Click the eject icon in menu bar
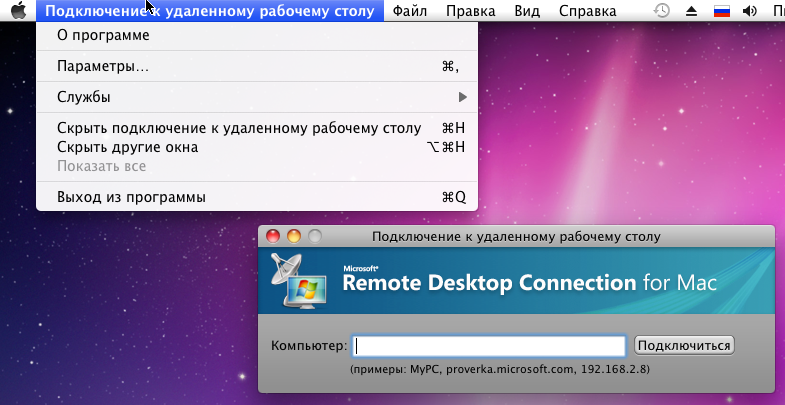785x405 pixels. tap(691, 11)
